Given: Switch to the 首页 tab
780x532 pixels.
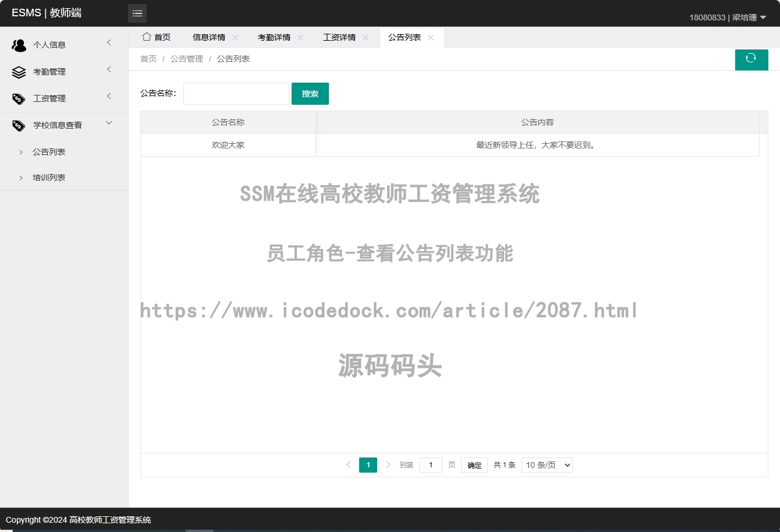Looking at the screenshot, I should click(x=157, y=37).
